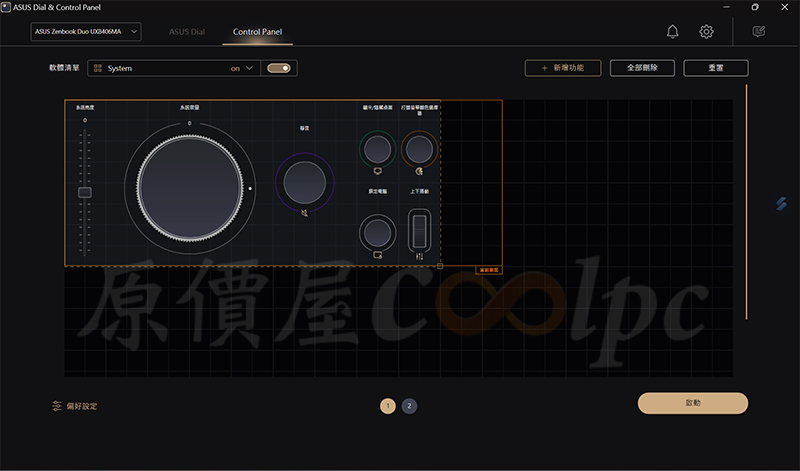Click the equalizer icon under the scroll wheel
The width and height of the screenshot is (800, 471).
point(419,256)
